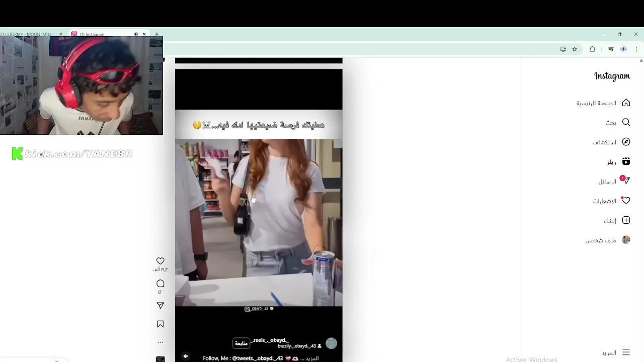
Task: Mute the reel using the speaker button
Action: pyautogui.click(x=185, y=356)
